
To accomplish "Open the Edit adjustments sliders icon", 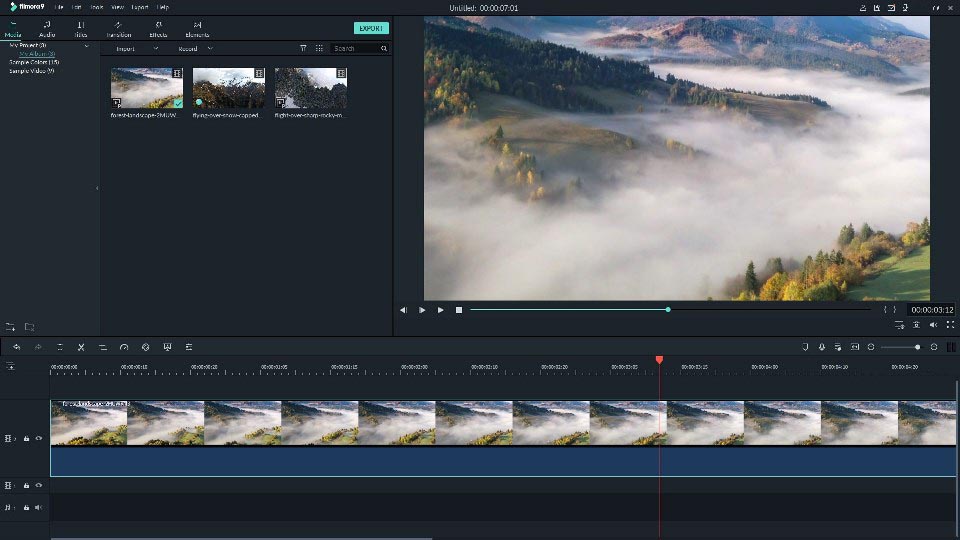I will click(189, 347).
